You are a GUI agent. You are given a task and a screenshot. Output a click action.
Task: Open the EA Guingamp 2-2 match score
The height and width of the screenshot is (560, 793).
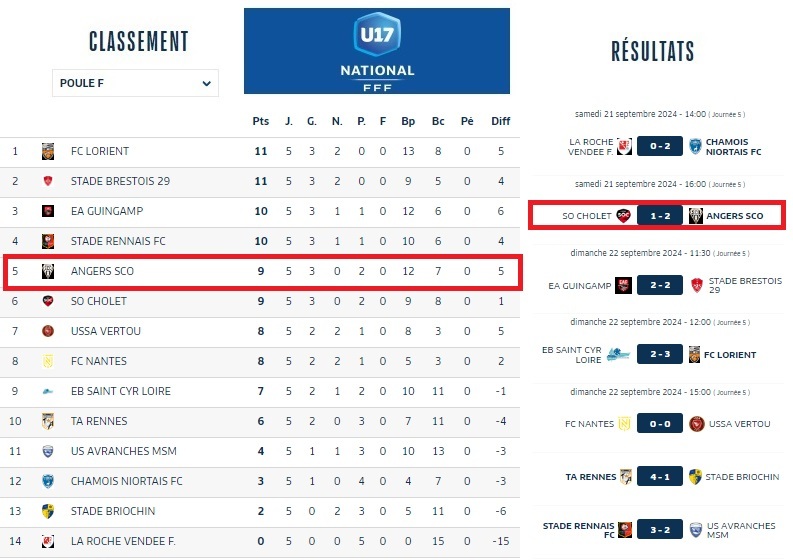pos(660,286)
